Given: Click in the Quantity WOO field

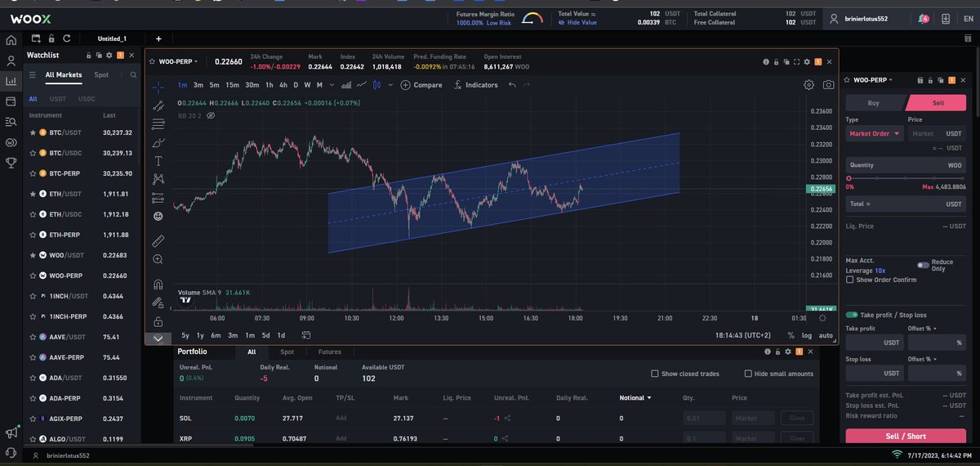Looking at the screenshot, I should click(x=906, y=165).
